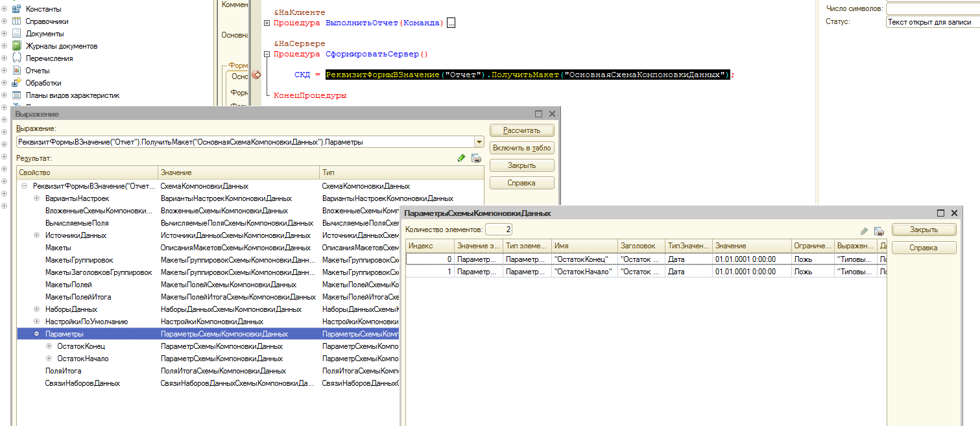980x426 pixels.
Task: Expand the Справочники tree node
Action: click(x=4, y=21)
